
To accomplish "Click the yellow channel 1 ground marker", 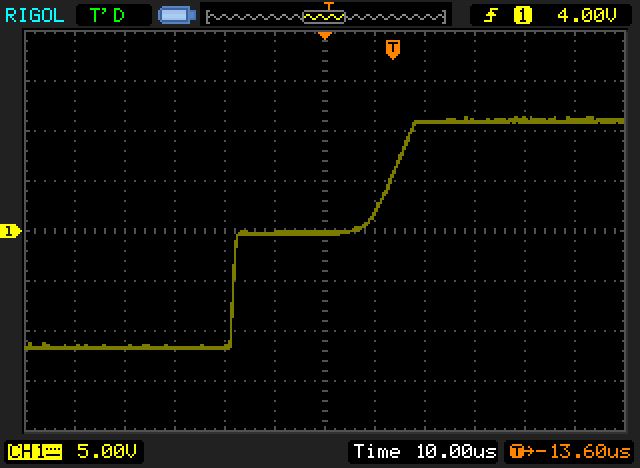I will pyautogui.click(x=10, y=231).
